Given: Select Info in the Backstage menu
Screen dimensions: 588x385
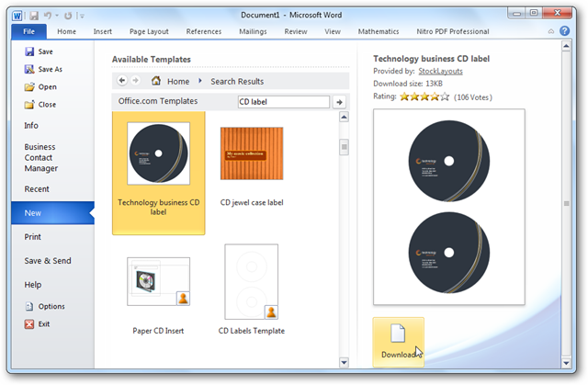Looking at the screenshot, I should tap(31, 126).
